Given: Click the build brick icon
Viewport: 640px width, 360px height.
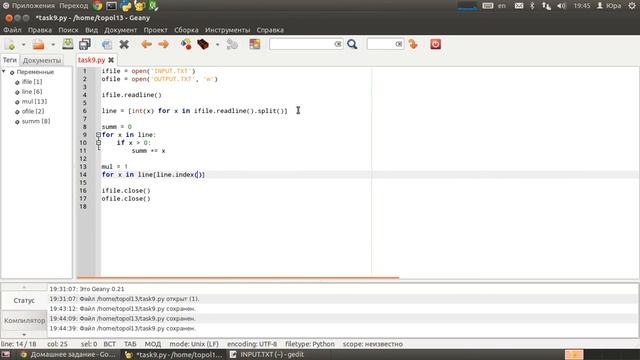Looking at the screenshot, I should [203, 44].
